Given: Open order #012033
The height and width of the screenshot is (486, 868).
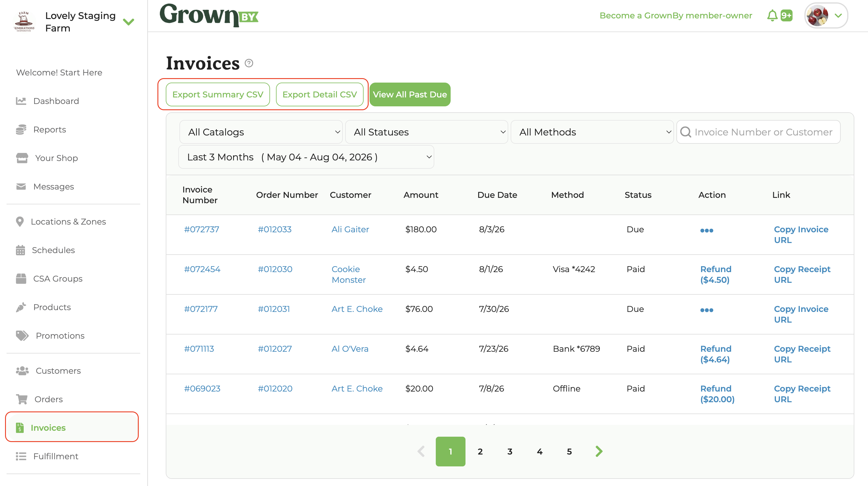Looking at the screenshot, I should click(x=274, y=229).
